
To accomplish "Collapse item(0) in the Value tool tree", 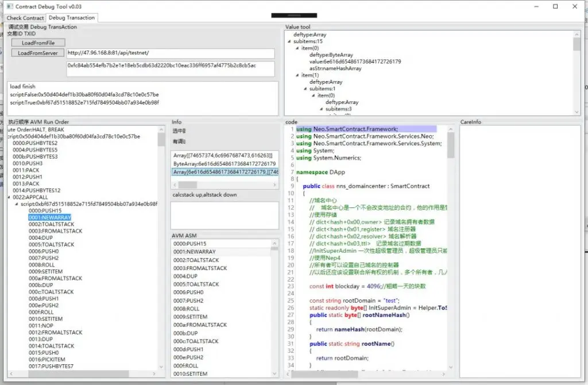I will (297, 48).
